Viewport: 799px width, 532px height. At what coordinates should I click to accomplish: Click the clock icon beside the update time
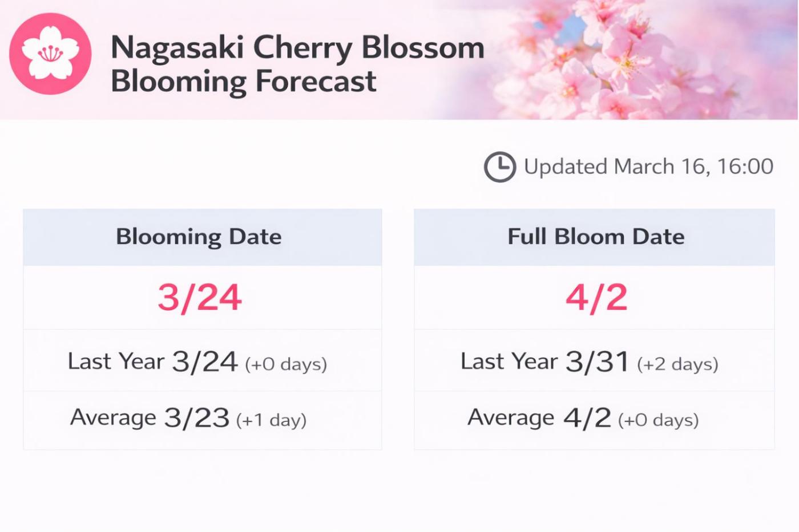coord(500,167)
